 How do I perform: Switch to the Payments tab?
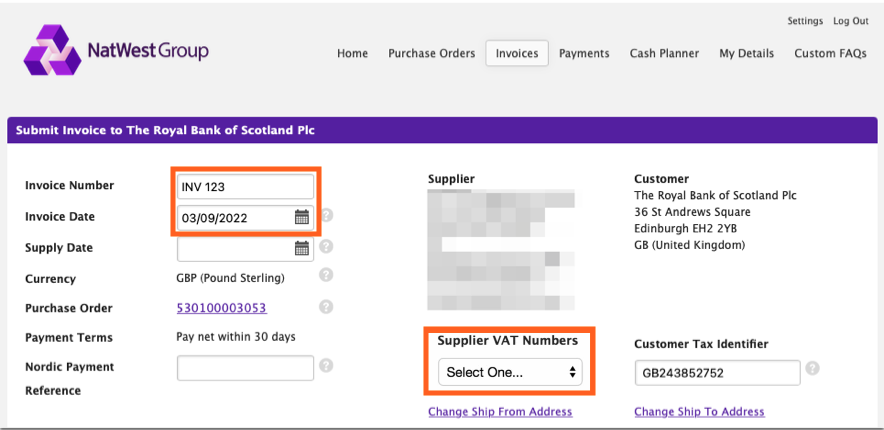coord(584,54)
